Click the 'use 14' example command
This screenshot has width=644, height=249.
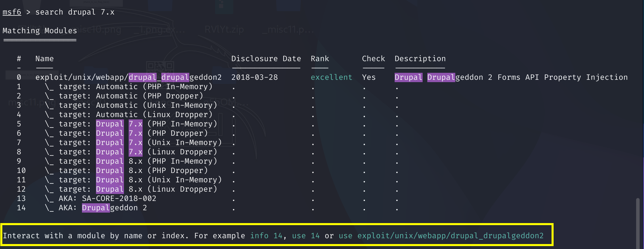[306, 236]
